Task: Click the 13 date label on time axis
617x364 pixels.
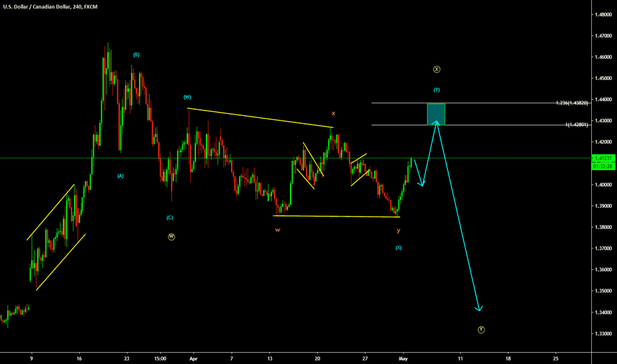Action: pos(269,359)
